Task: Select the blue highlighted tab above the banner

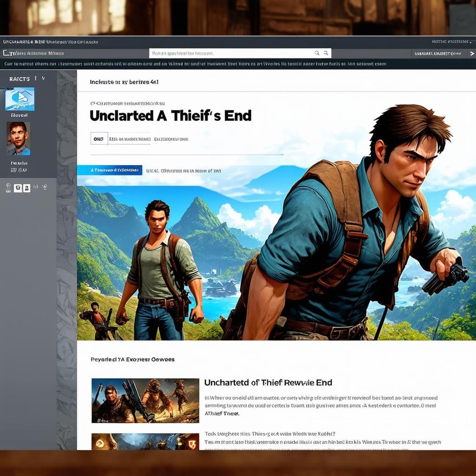Action: [x=110, y=170]
